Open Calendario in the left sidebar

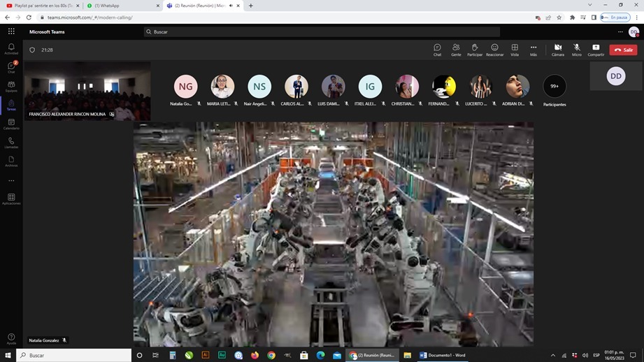pos(11,124)
